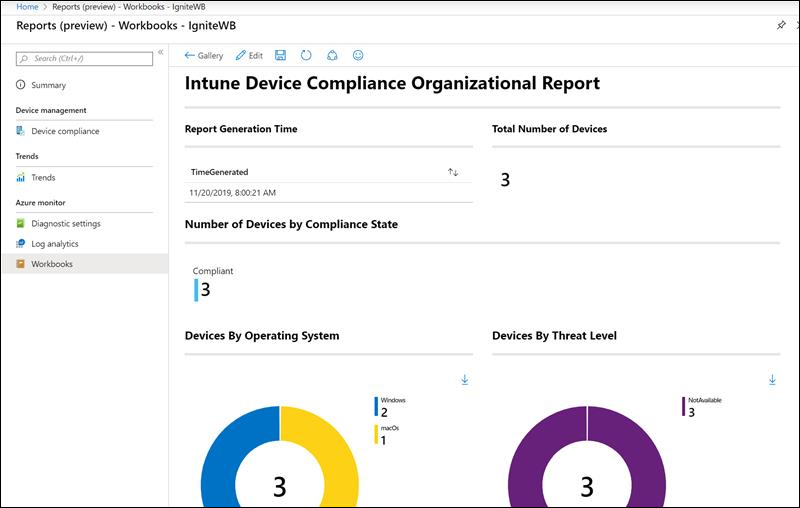Image resolution: width=800 pixels, height=508 pixels.
Task: Select Log analytics in the sidebar
Action: point(54,243)
